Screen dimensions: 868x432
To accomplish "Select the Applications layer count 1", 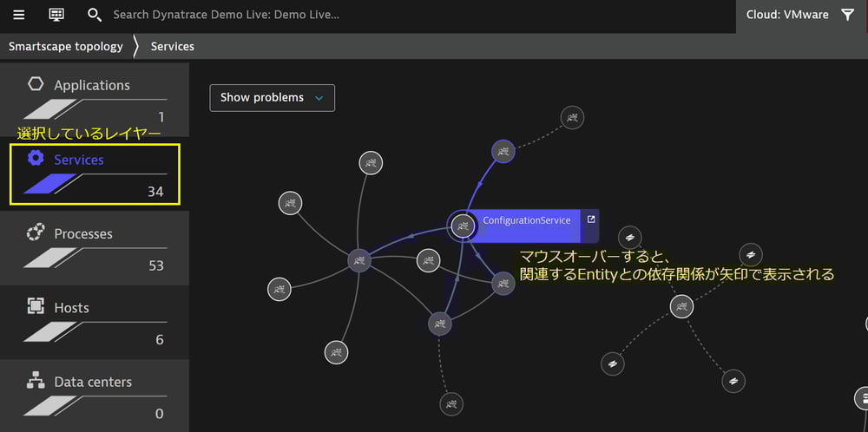I will 161,117.
